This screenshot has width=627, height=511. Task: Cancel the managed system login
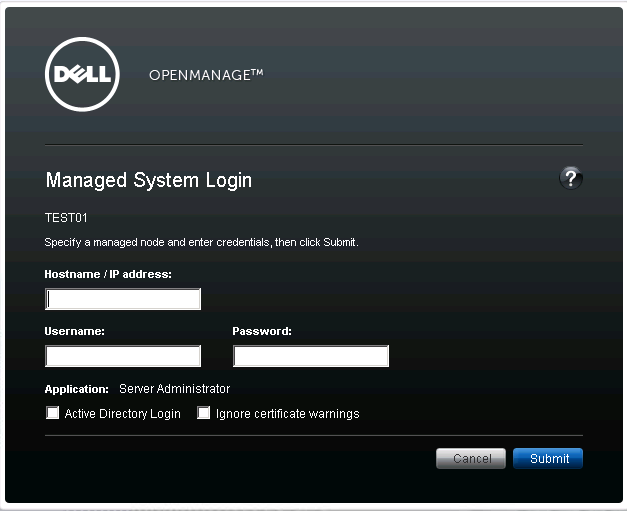(x=471, y=458)
